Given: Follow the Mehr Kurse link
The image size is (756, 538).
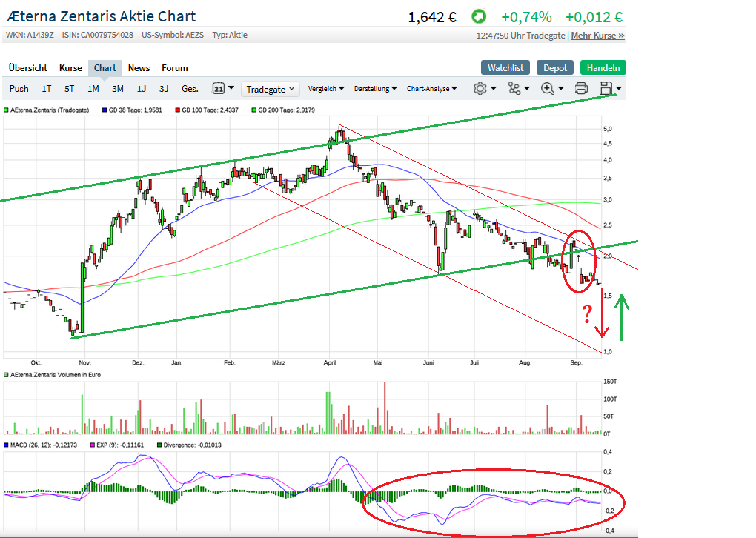Looking at the screenshot, I should tap(598, 35).
